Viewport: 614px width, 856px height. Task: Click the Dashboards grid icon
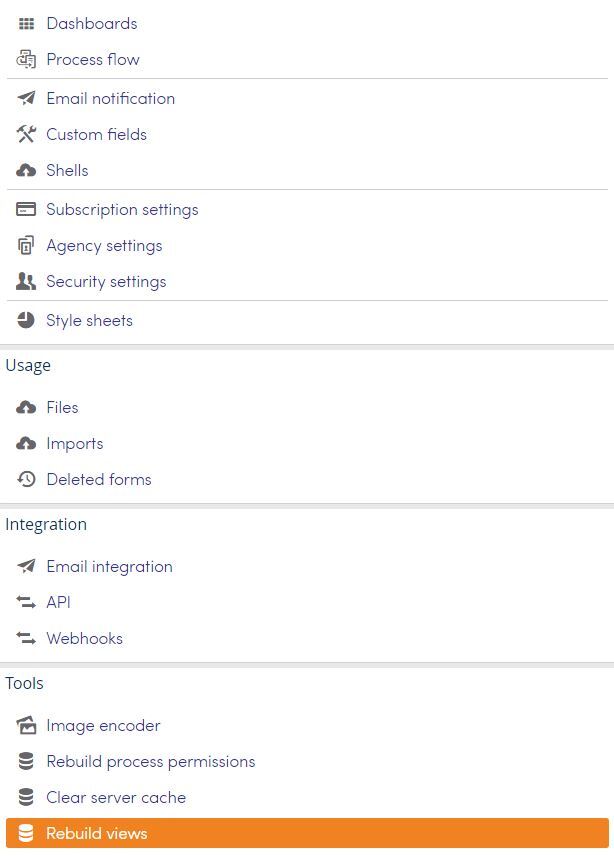[26, 23]
